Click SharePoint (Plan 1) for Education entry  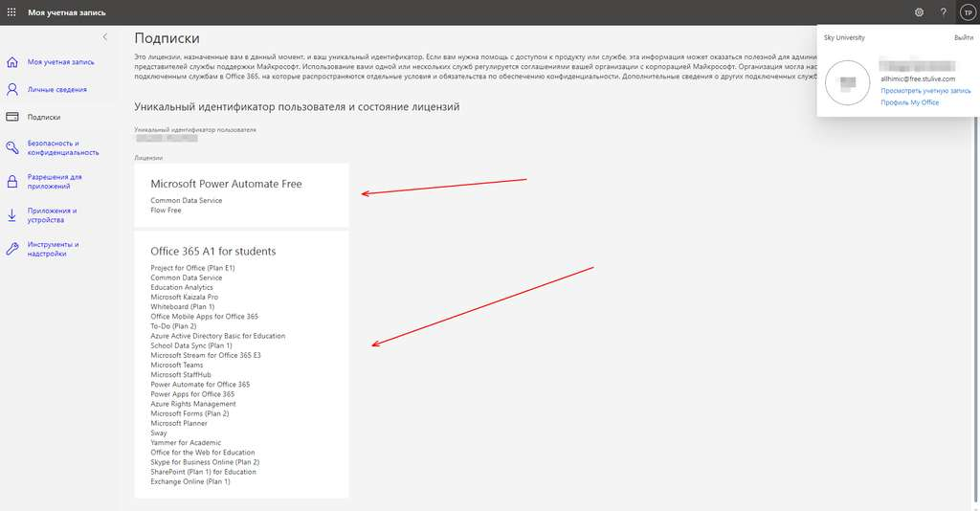point(203,472)
